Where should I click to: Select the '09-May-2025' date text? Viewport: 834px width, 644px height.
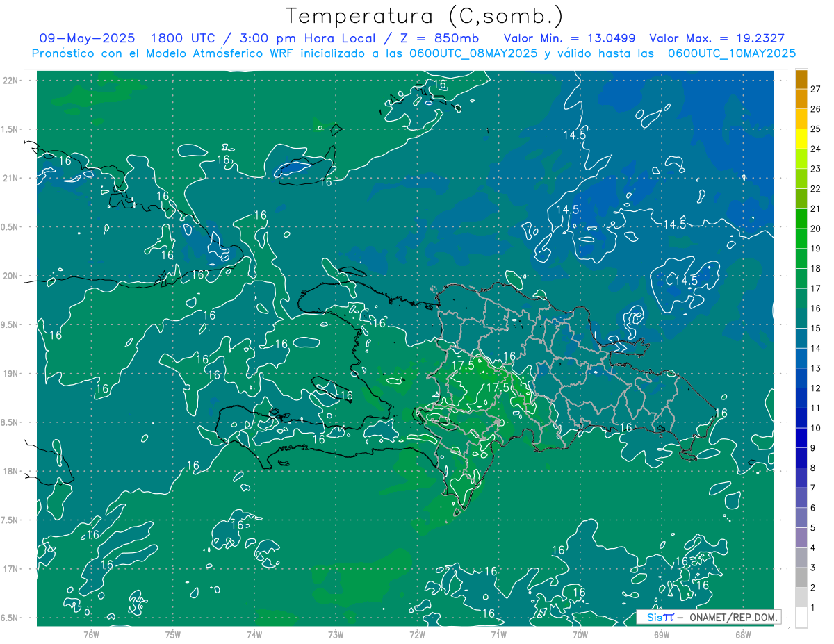87,38
